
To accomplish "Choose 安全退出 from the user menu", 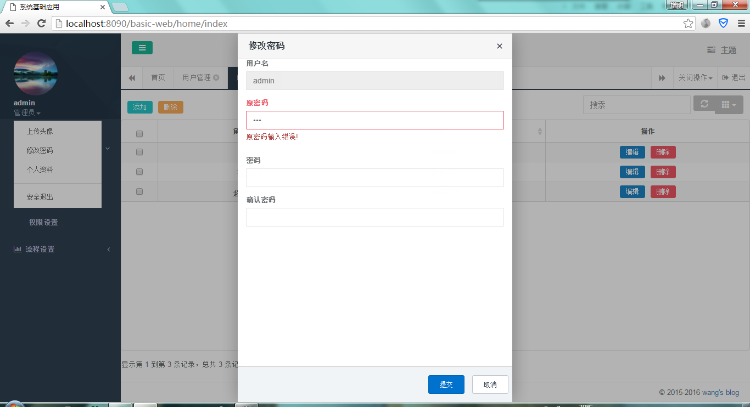I will click(40, 197).
